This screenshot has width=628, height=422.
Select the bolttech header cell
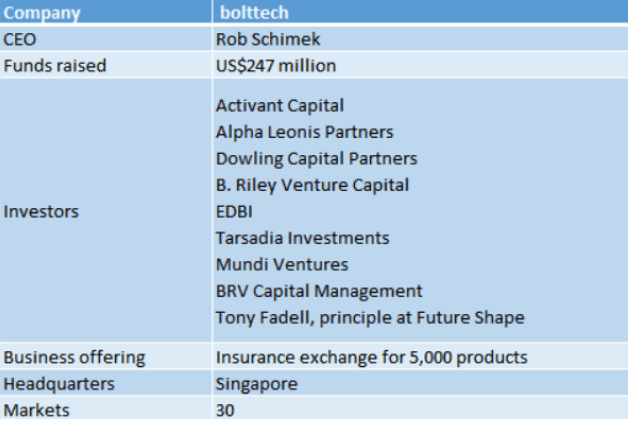coord(421,12)
